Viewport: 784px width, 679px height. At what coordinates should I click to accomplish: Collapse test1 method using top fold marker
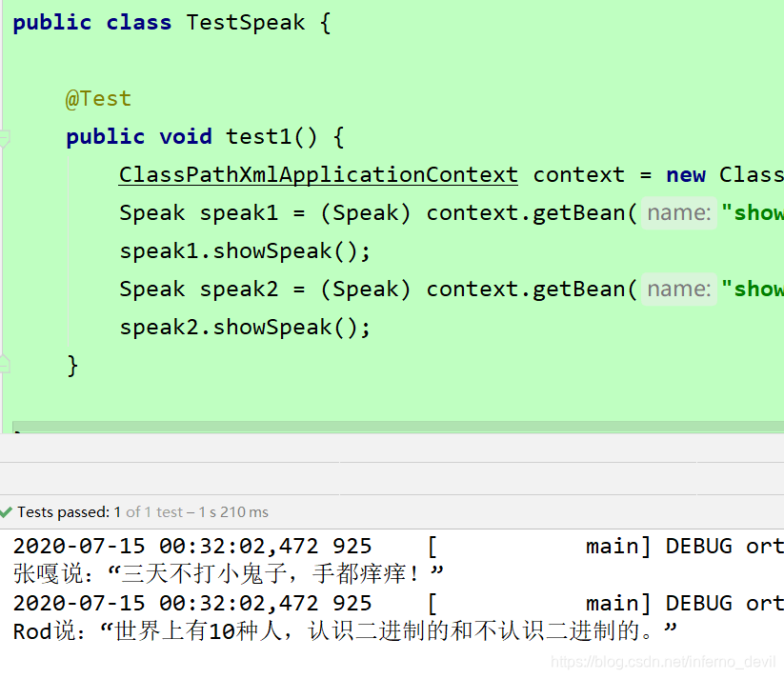pyautogui.click(x=5, y=138)
